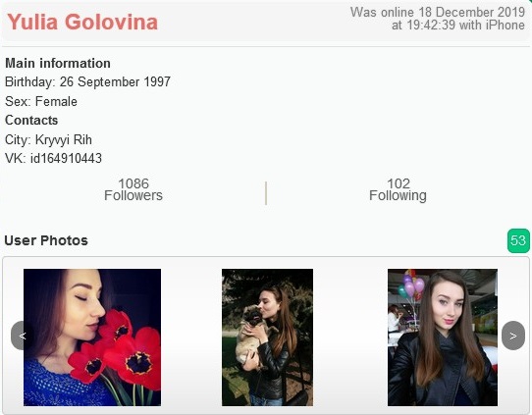Viewport: 532px width, 415px height.
Task: Click the Was online status text
Action: tap(438, 19)
